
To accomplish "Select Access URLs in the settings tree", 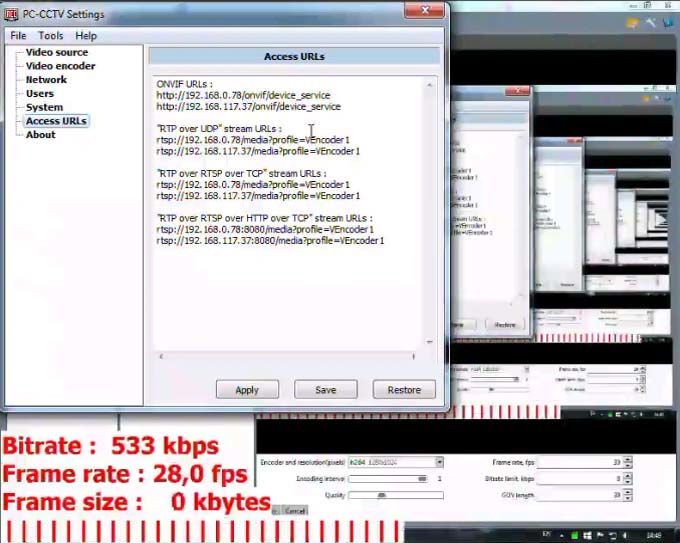I will tap(56, 121).
